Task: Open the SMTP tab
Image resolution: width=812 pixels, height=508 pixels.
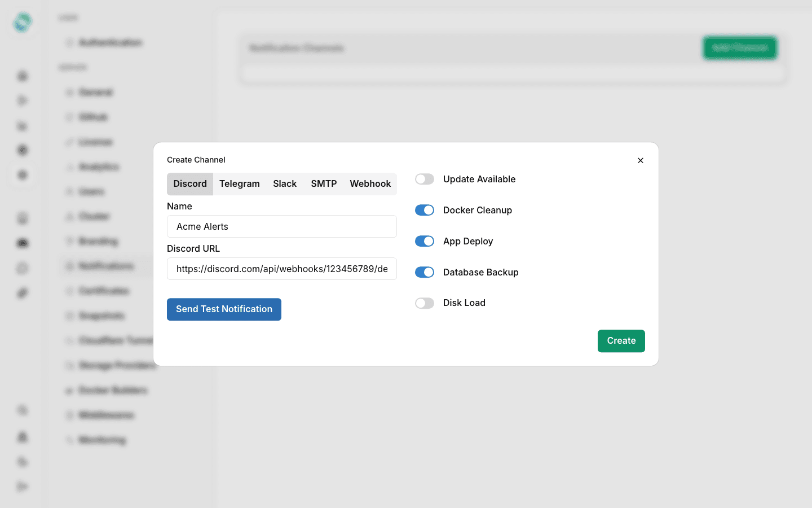Action: pos(324,184)
